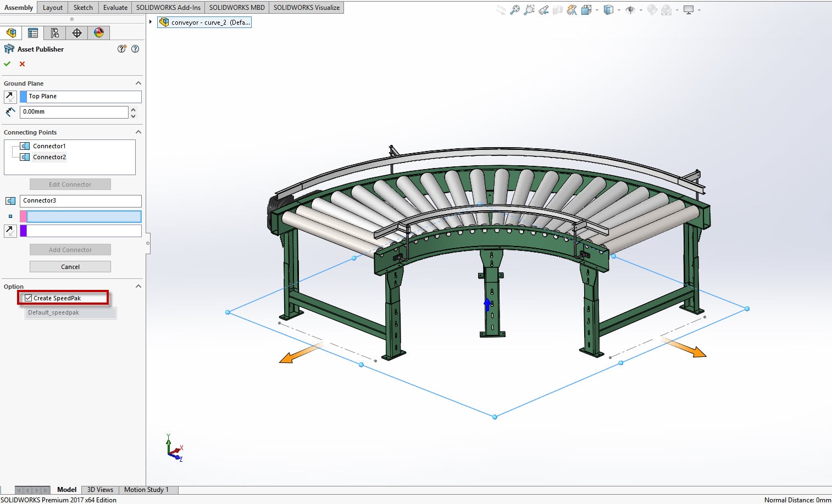This screenshot has width=832, height=504.
Task: Reverse the ground plane direction toggle
Action: pyautogui.click(x=10, y=97)
